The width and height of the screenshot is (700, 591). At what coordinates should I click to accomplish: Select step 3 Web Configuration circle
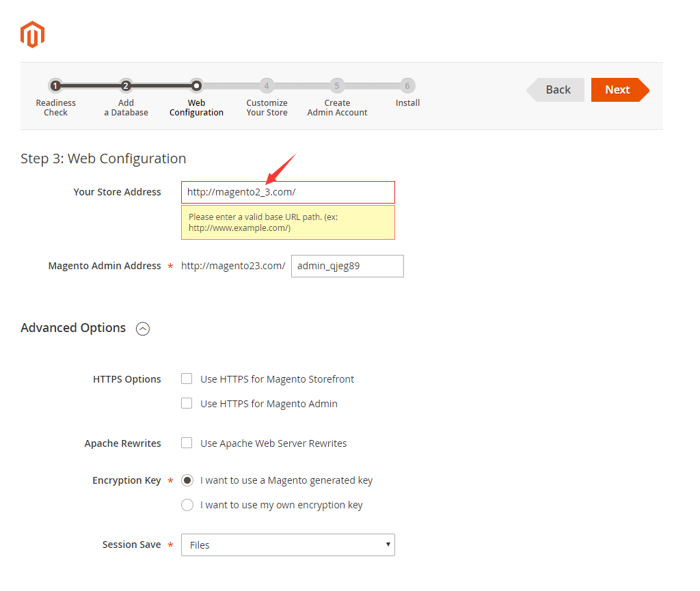[x=196, y=85]
